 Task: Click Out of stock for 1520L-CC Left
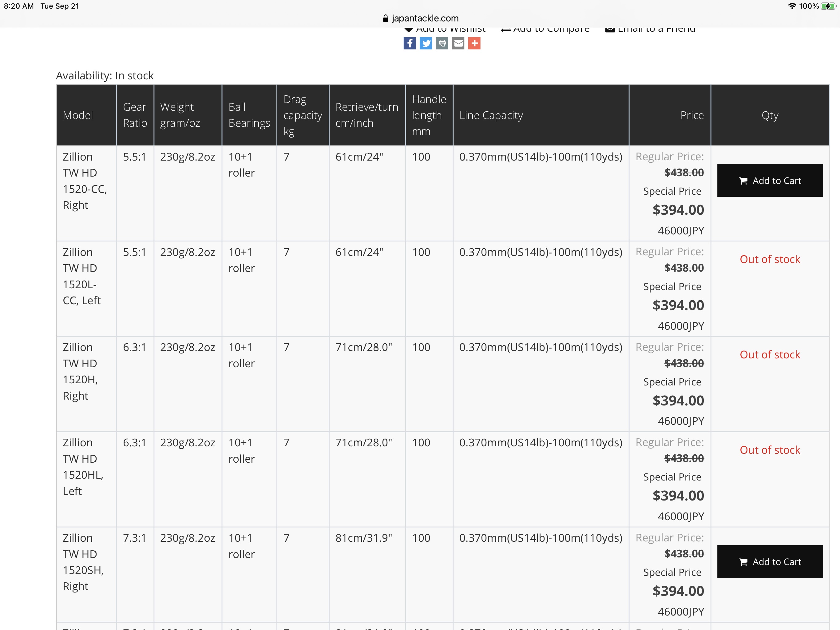coord(770,260)
